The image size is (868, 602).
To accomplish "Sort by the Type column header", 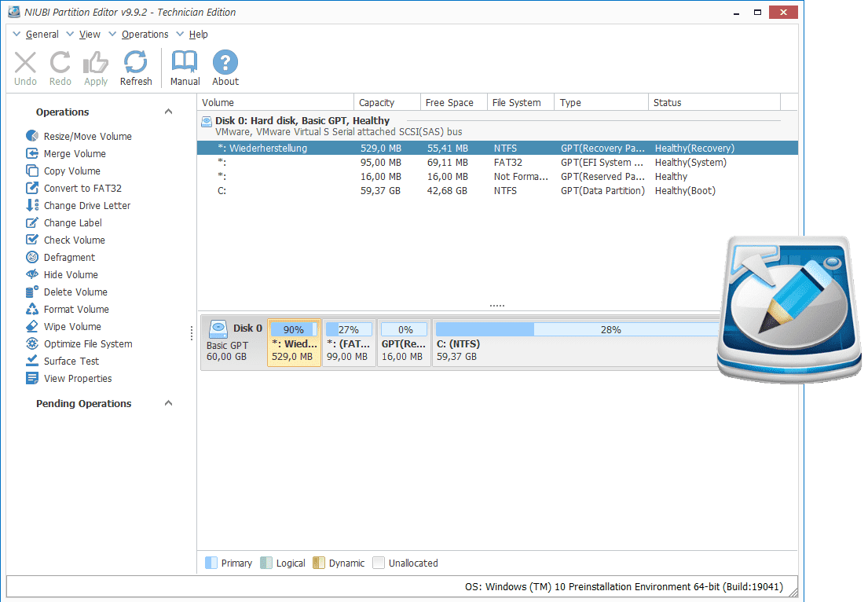I will click(601, 102).
